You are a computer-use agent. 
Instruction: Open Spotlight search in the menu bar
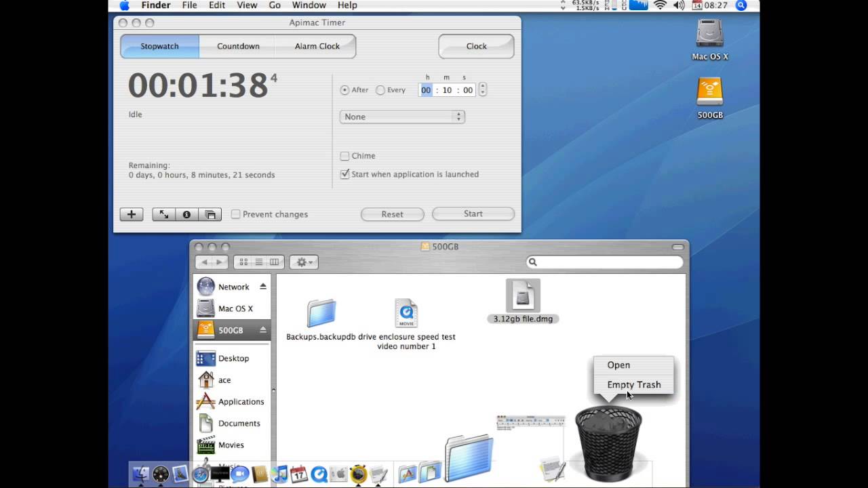741,5
